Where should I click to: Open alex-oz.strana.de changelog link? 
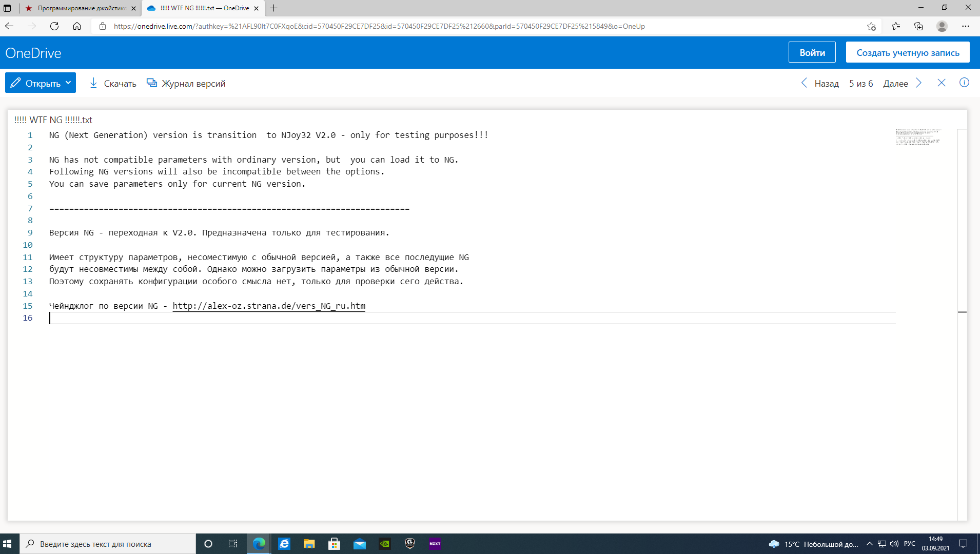point(269,306)
